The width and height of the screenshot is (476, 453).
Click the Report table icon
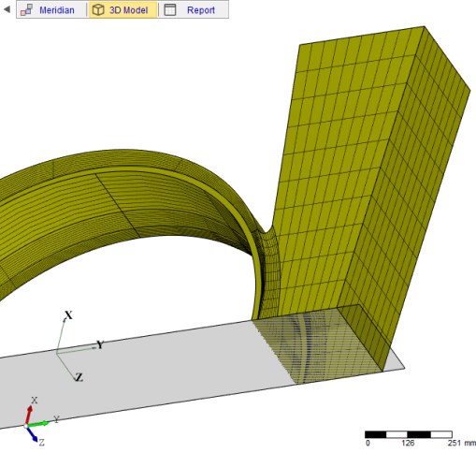(x=170, y=10)
